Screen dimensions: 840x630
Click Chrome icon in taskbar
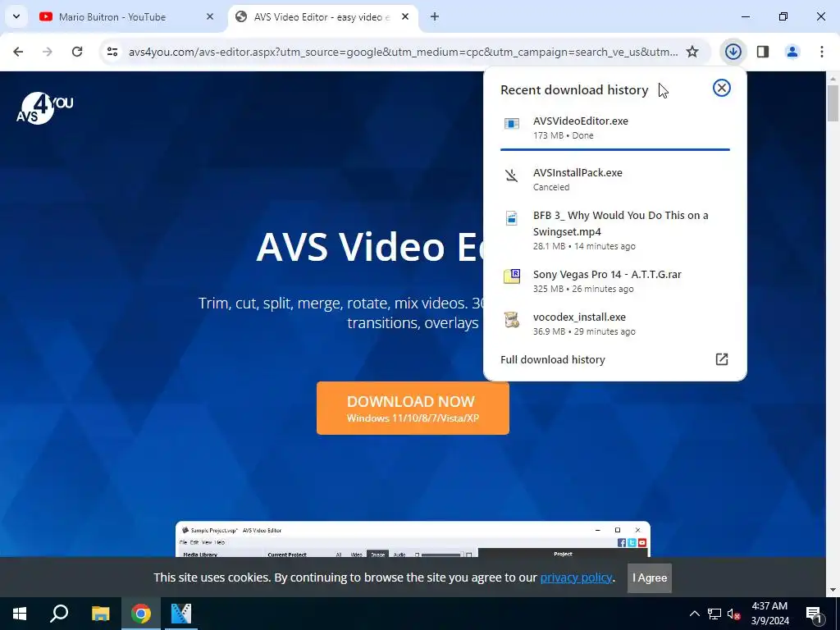click(x=141, y=614)
